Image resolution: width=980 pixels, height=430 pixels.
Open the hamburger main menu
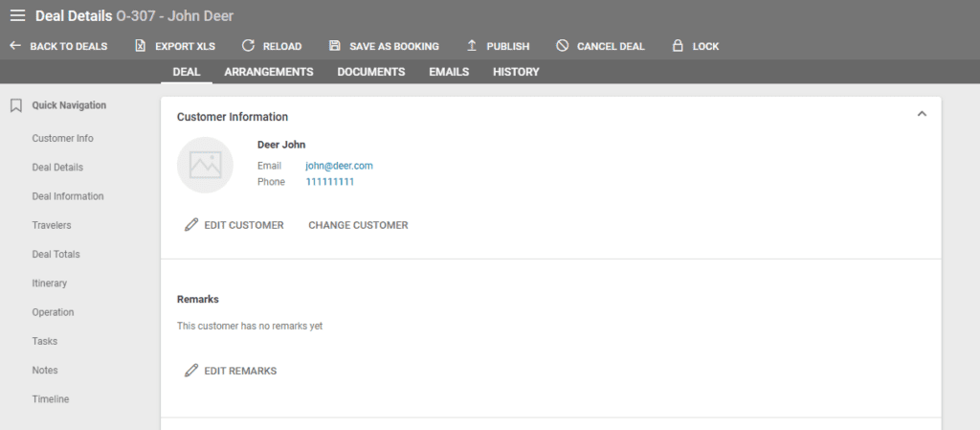[17, 16]
